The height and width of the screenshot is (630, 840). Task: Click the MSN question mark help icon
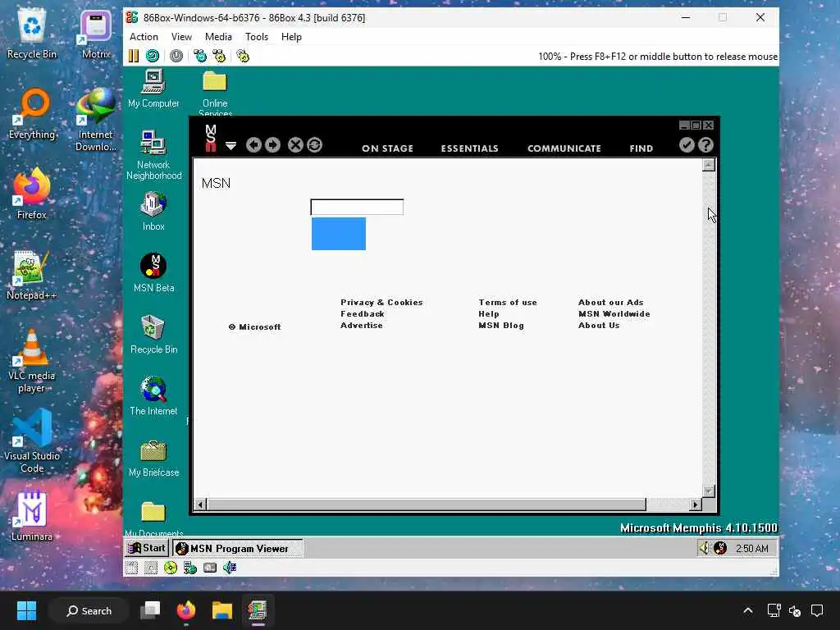706,144
